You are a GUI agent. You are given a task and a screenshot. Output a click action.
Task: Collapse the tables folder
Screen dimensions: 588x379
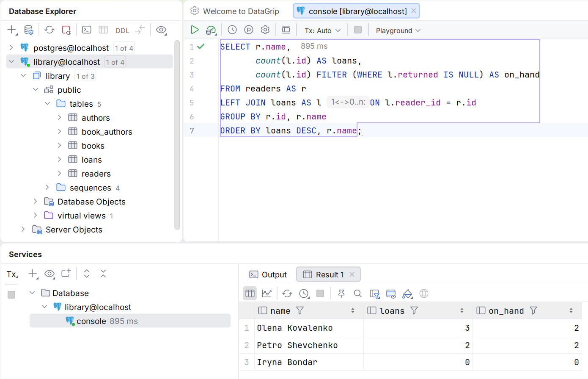coord(47,103)
